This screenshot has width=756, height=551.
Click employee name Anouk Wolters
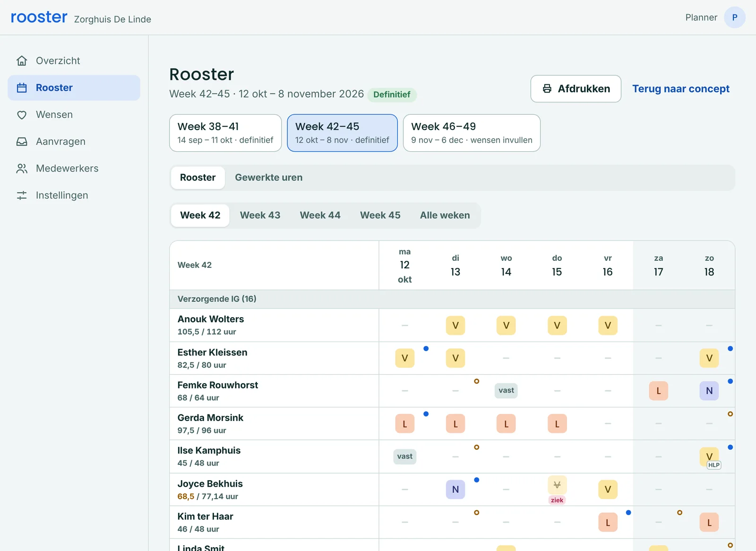(211, 319)
